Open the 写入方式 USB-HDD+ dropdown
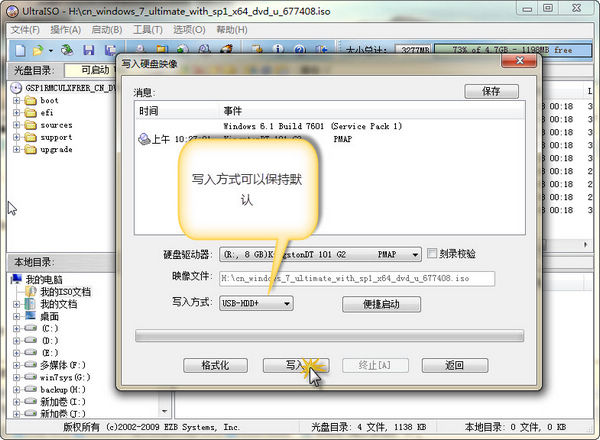 click(287, 303)
